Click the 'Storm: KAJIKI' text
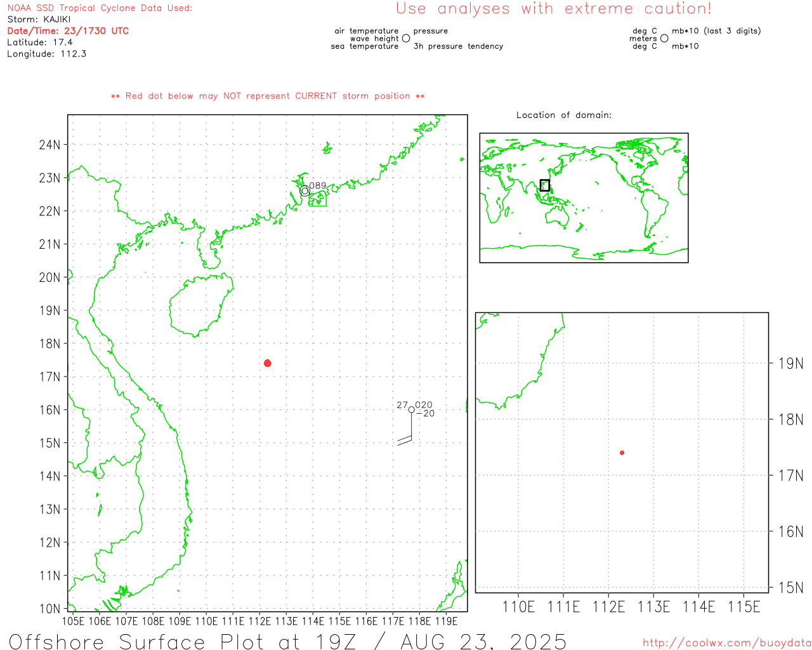The width and height of the screenshot is (812, 650). (39, 19)
